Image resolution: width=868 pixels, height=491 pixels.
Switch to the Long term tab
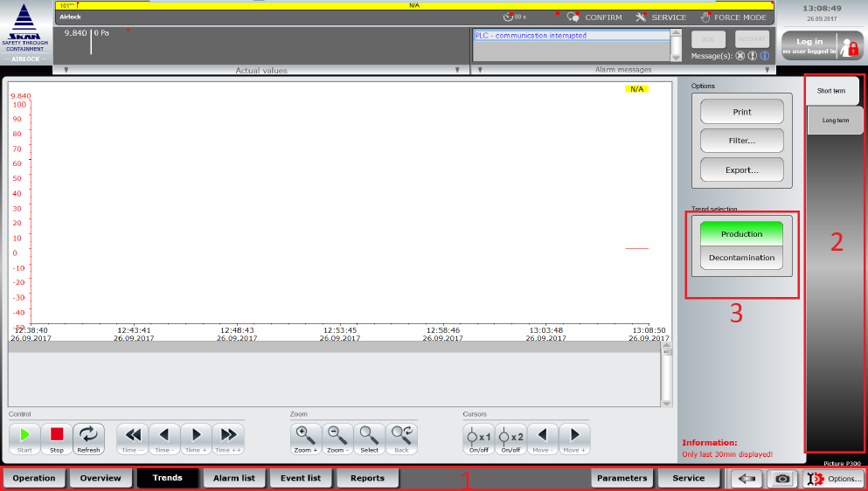[835, 120]
